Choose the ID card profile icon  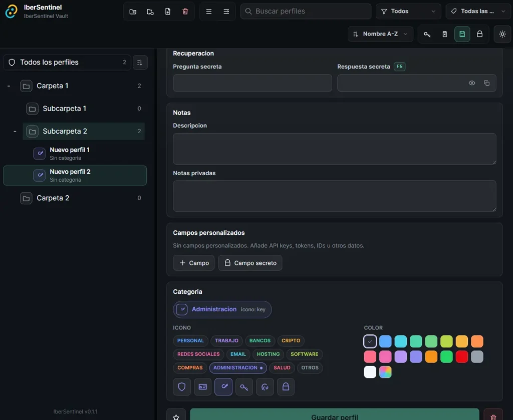202,387
